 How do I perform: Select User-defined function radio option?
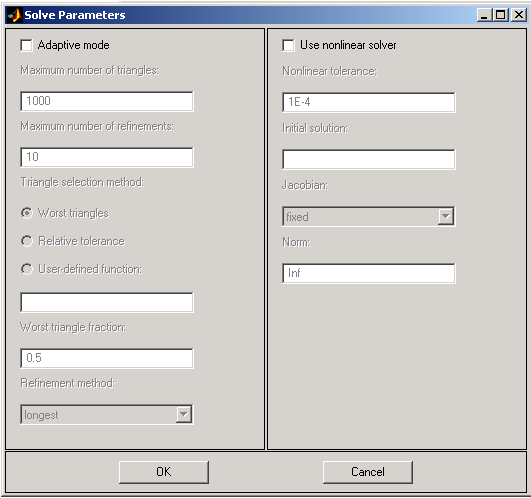pos(27,269)
